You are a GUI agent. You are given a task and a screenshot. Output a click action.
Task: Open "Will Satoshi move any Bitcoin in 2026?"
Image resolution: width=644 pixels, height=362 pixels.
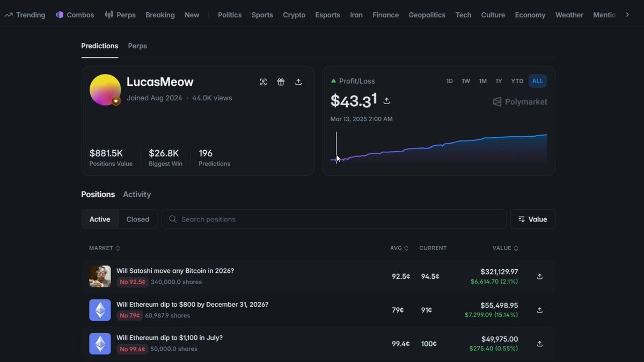click(175, 271)
